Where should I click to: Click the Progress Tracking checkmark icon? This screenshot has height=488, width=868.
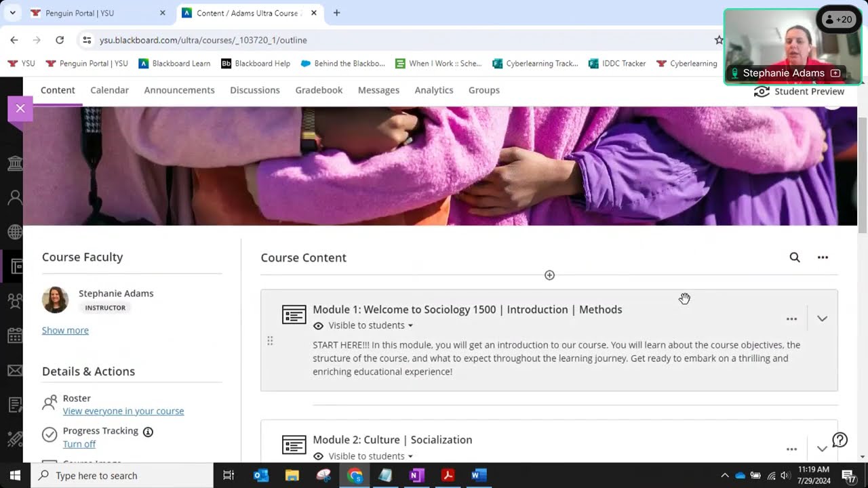tap(50, 434)
